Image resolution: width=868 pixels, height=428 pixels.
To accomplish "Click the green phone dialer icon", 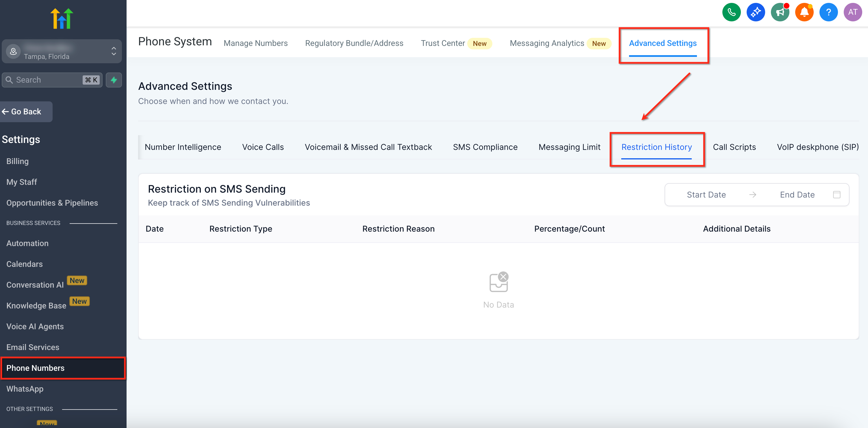I will (x=731, y=12).
